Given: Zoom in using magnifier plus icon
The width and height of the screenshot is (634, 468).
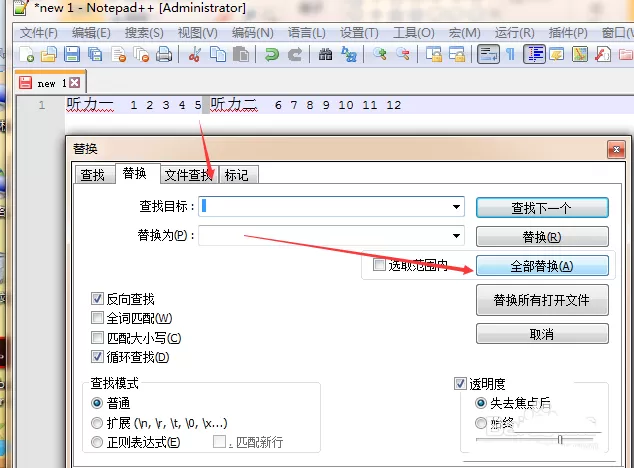Looking at the screenshot, I should pyautogui.click(x=379, y=55).
